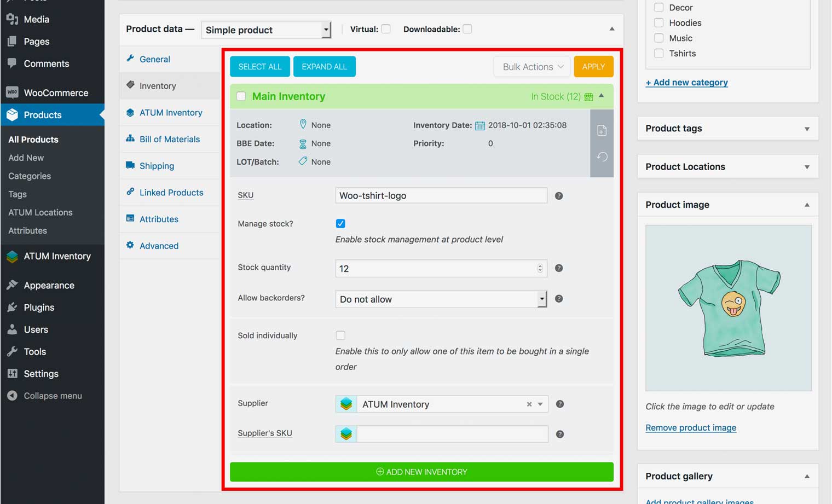
Task: Click the Add New Inventory button
Action: 421,472
